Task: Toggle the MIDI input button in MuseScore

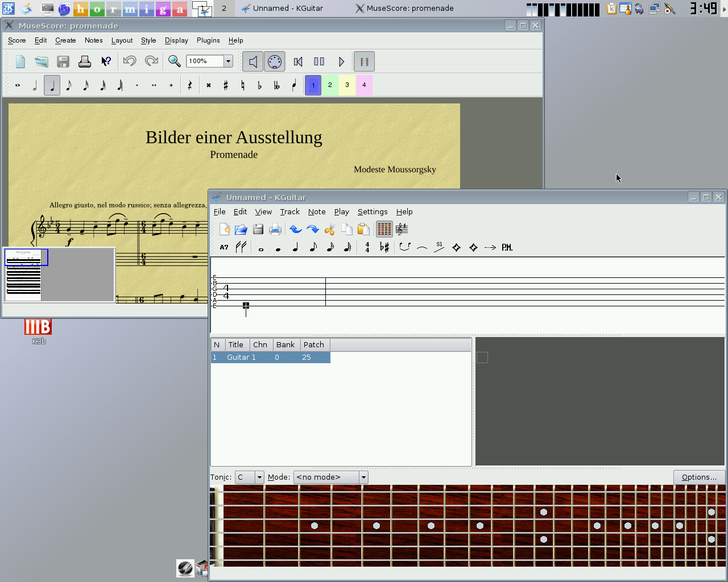Action: click(275, 61)
